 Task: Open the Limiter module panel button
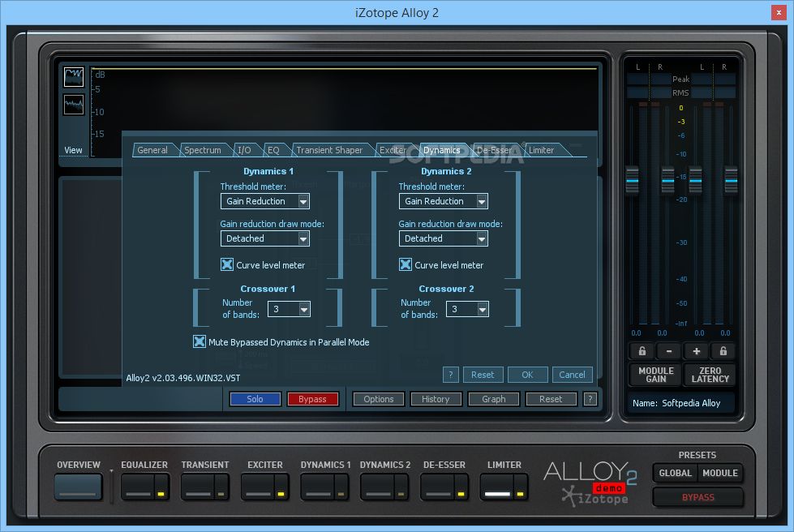click(497, 487)
